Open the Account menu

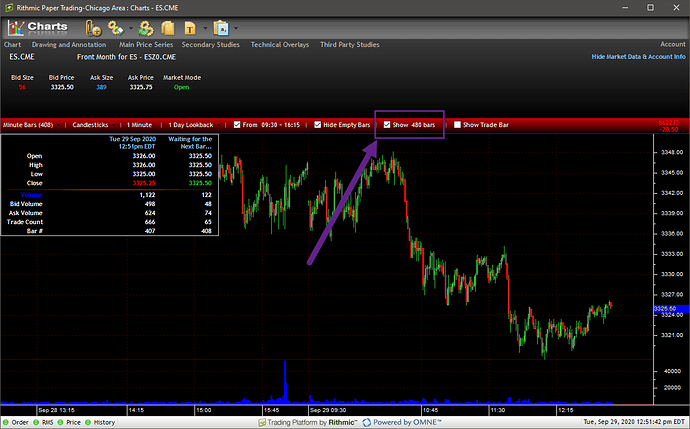(x=673, y=44)
